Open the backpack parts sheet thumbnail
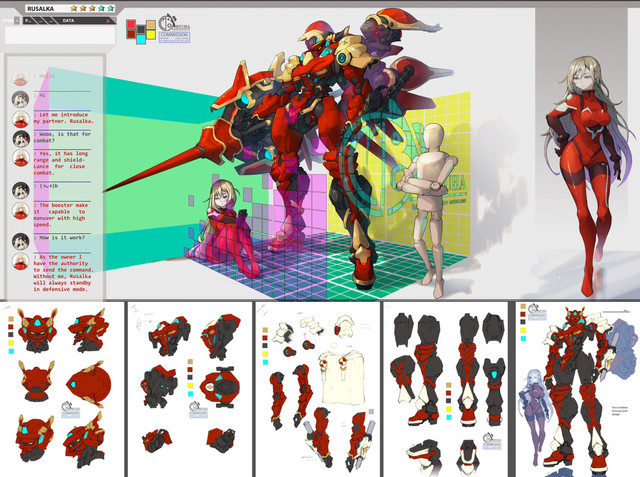The width and height of the screenshot is (640, 477). point(190,389)
